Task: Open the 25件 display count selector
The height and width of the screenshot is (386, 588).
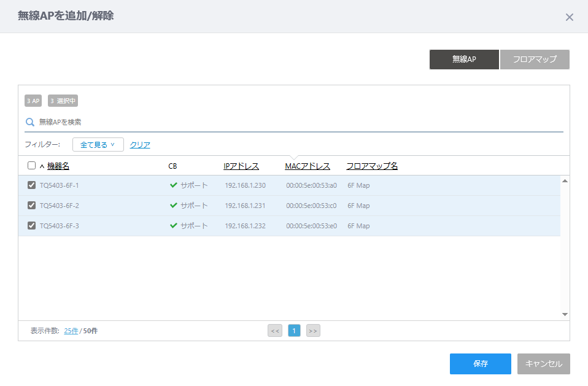Action: click(71, 331)
